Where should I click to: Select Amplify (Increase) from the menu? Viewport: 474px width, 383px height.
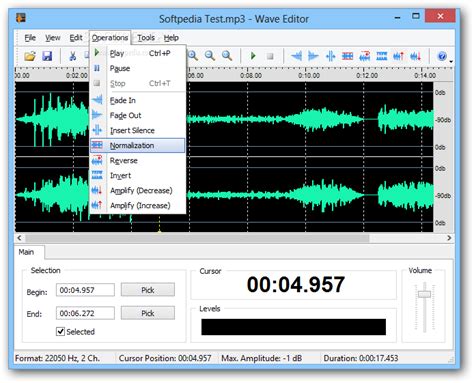pyautogui.click(x=137, y=206)
